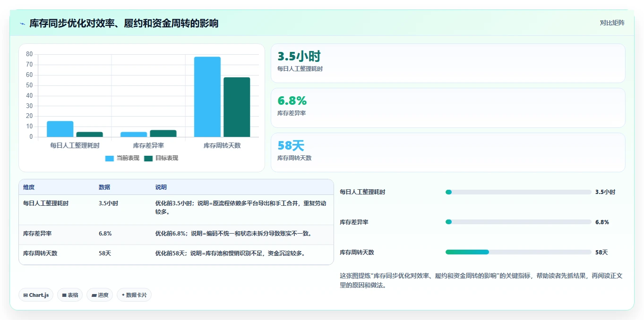The width and height of the screenshot is (644, 320).
Task: Click the 库存周转天数 current-performance blue bar
Action: pyautogui.click(x=207, y=97)
